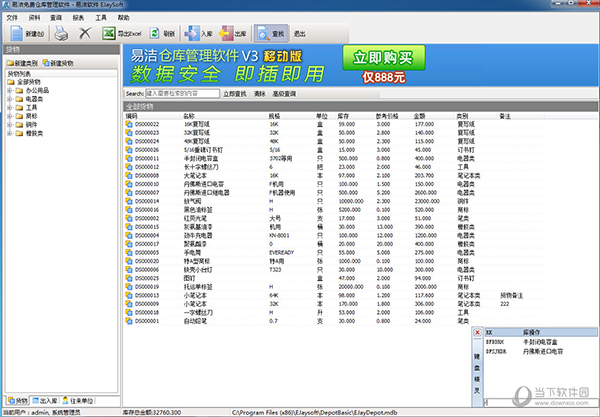
Task: Click the X delete icon in toolbar
Action: (85, 33)
